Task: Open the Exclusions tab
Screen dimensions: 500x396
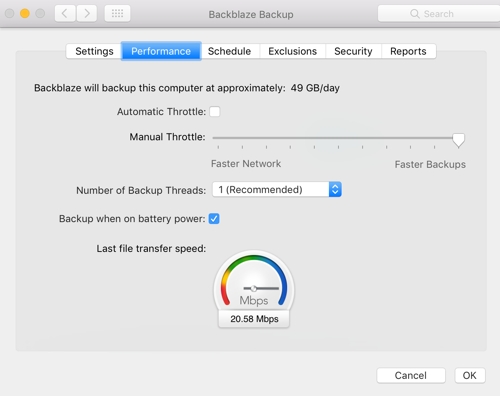Action: tap(292, 51)
